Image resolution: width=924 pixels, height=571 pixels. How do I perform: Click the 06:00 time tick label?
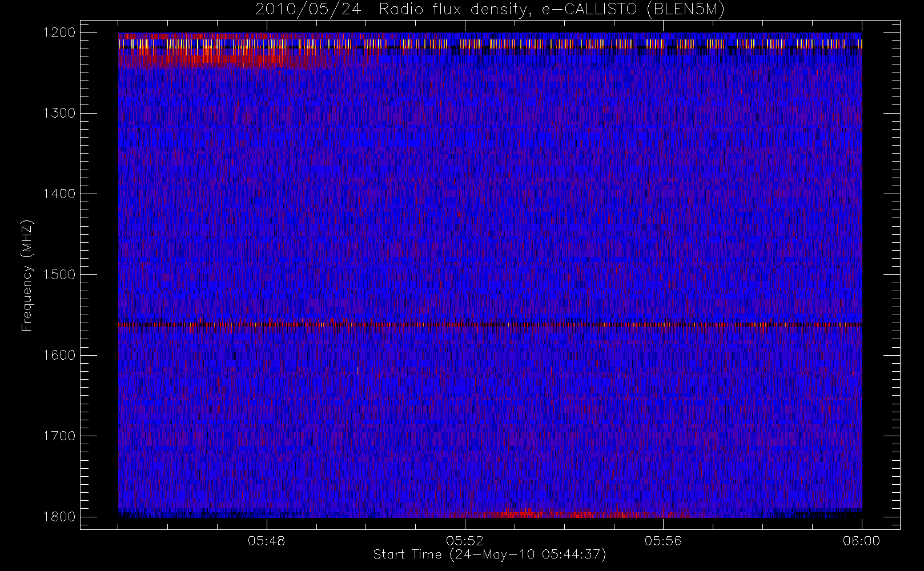tap(861, 541)
